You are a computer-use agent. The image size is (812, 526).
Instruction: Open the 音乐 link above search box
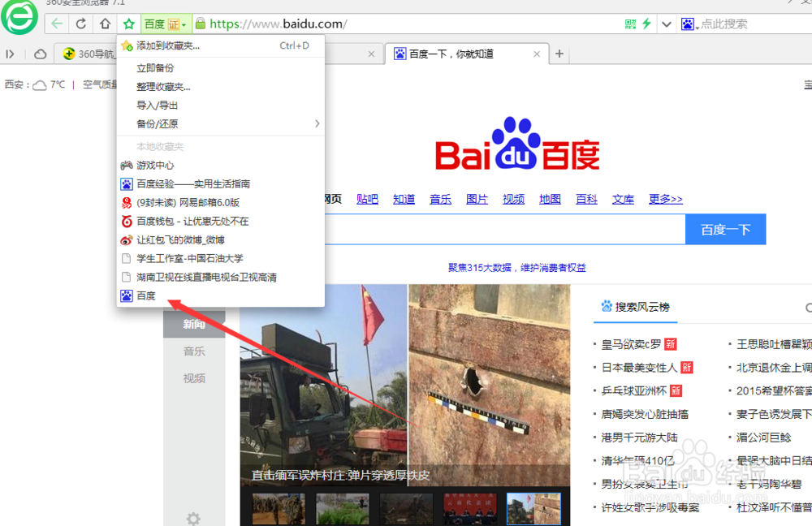(440, 199)
